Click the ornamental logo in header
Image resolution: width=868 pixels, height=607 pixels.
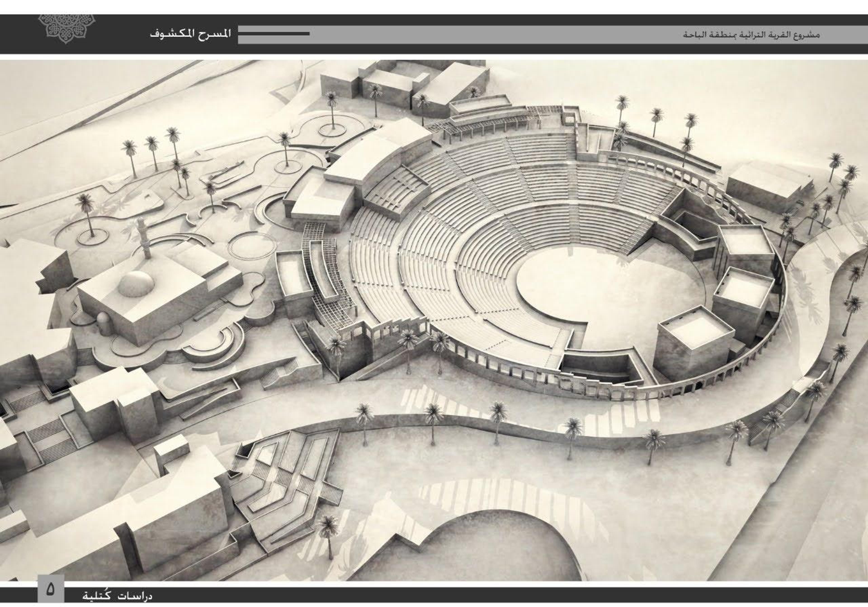tap(66, 29)
